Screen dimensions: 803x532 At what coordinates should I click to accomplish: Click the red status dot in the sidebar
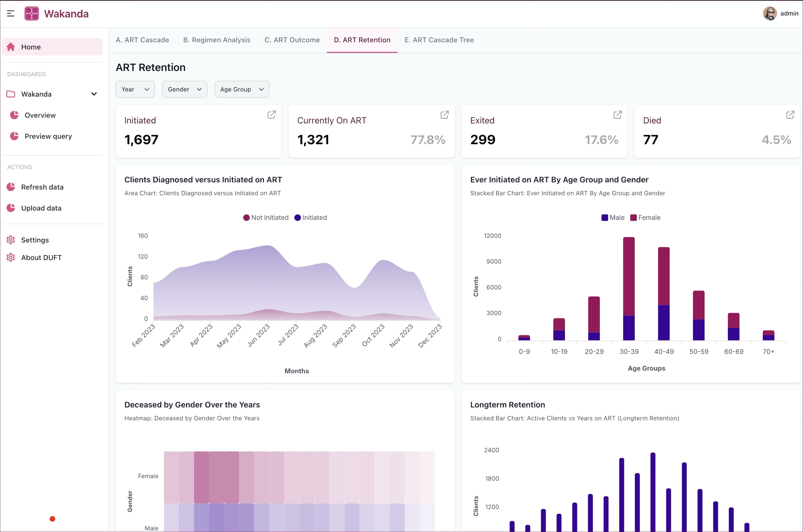pos(52,519)
